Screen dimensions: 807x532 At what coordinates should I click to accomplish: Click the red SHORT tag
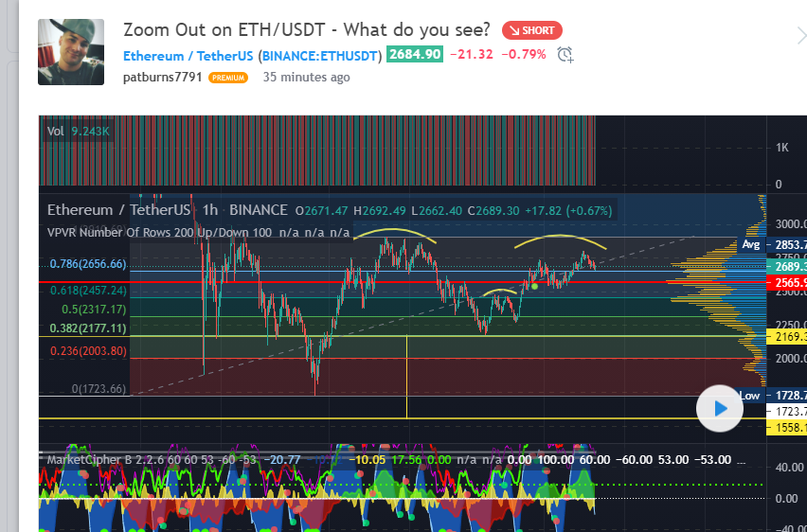pos(532,30)
